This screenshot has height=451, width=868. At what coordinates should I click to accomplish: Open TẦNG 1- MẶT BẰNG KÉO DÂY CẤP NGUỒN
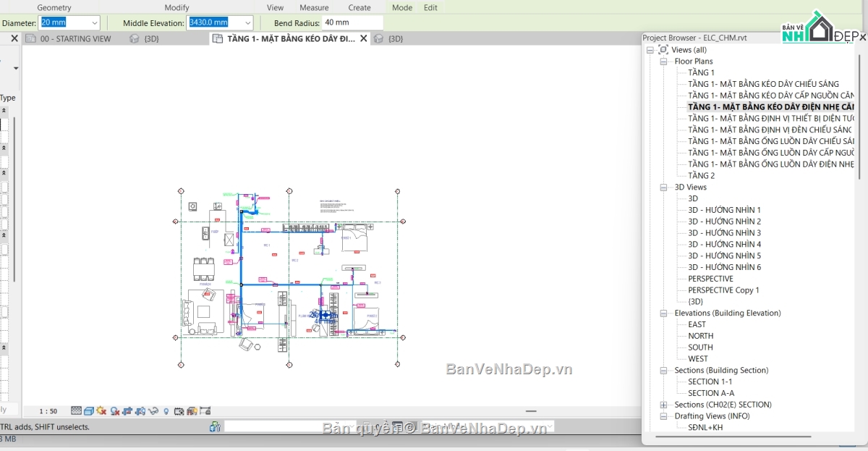[771, 96]
